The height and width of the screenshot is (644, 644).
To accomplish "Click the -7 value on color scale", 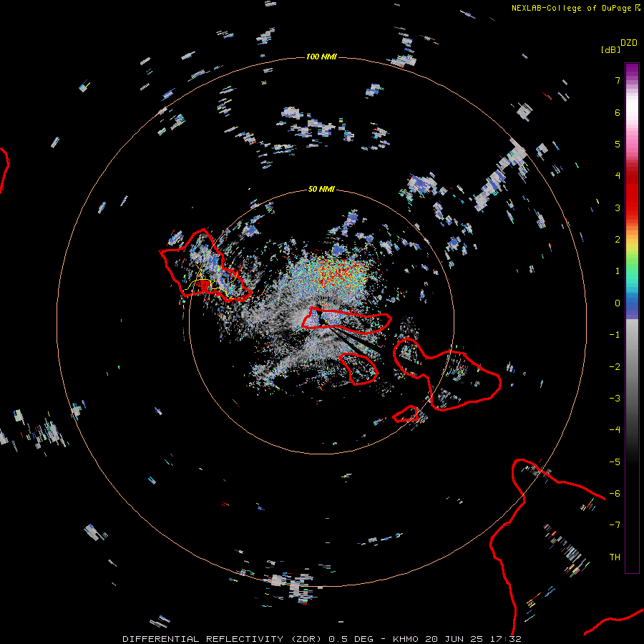I will point(615,525).
